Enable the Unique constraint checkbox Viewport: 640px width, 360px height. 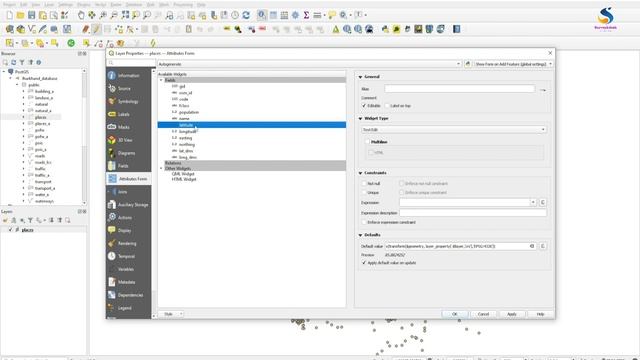pyautogui.click(x=364, y=192)
